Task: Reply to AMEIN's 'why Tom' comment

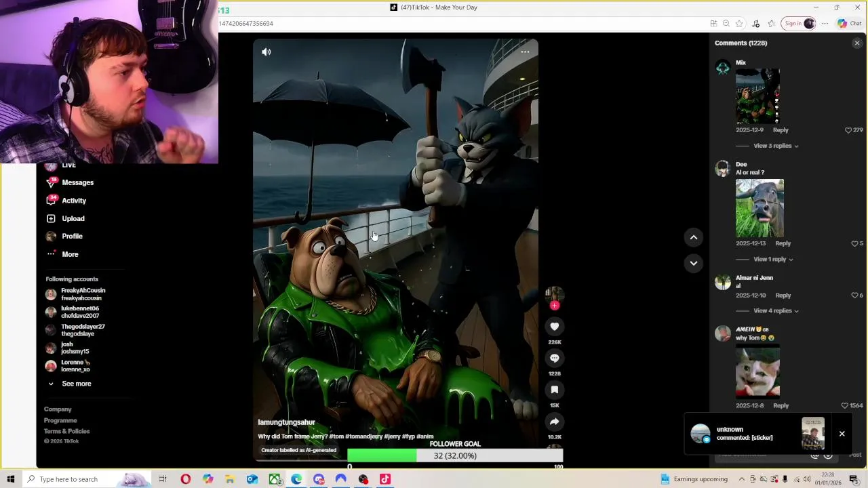Action: [x=781, y=406]
